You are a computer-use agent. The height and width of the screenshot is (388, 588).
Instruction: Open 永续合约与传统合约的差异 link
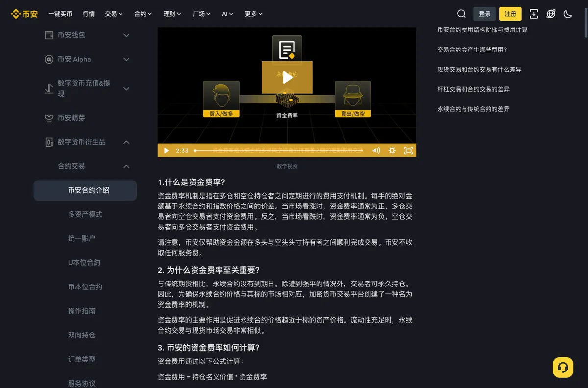coord(473,109)
